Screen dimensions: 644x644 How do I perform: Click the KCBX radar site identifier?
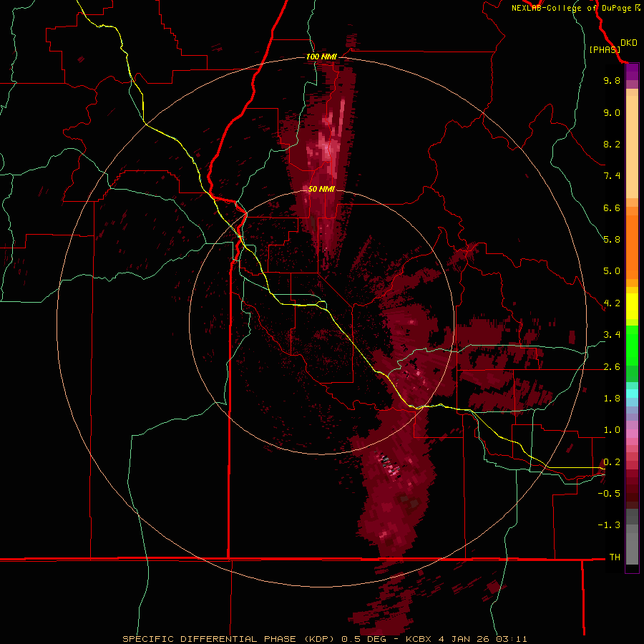[x=419, y=639]
